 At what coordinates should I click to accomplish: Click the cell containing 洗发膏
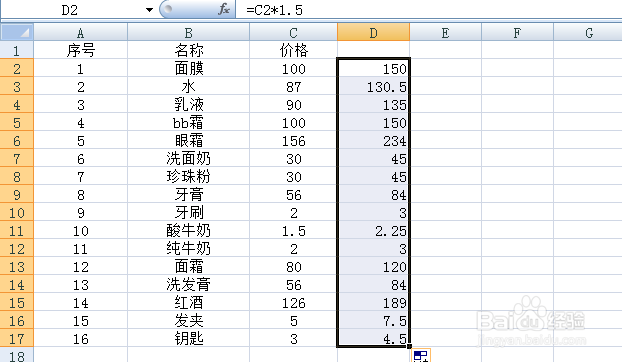tap(188, 285)
